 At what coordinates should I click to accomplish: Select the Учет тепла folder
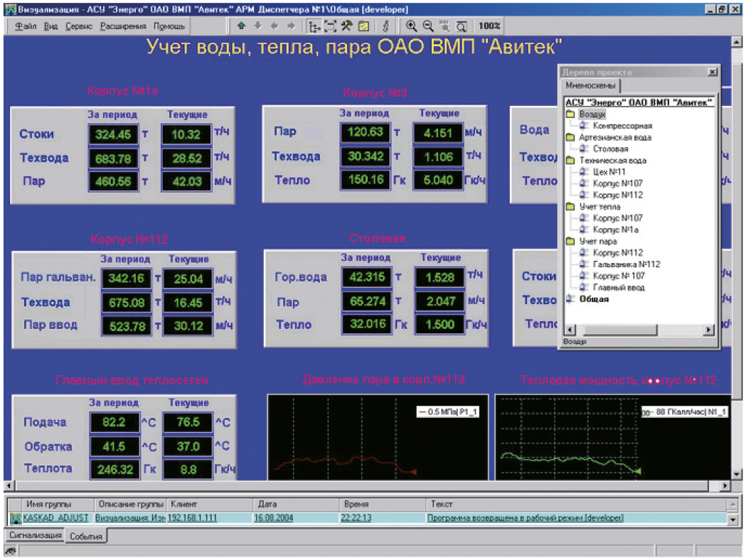[x=600, y=207]
